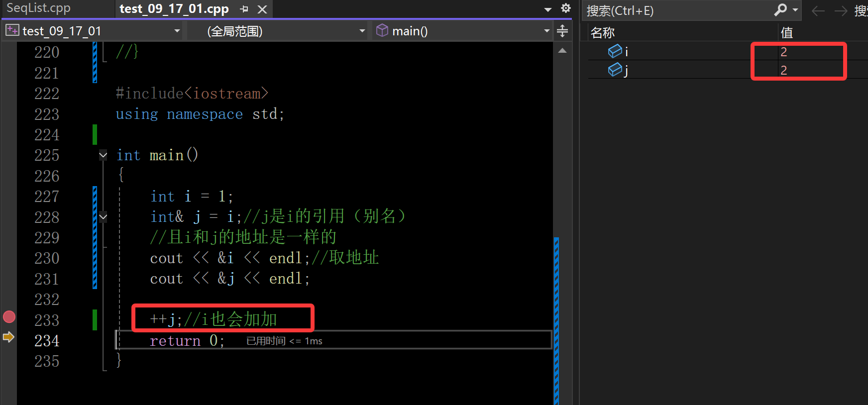Open editor tab settings gear
Viewport: 868px width, 405px height.
point(566,8)
